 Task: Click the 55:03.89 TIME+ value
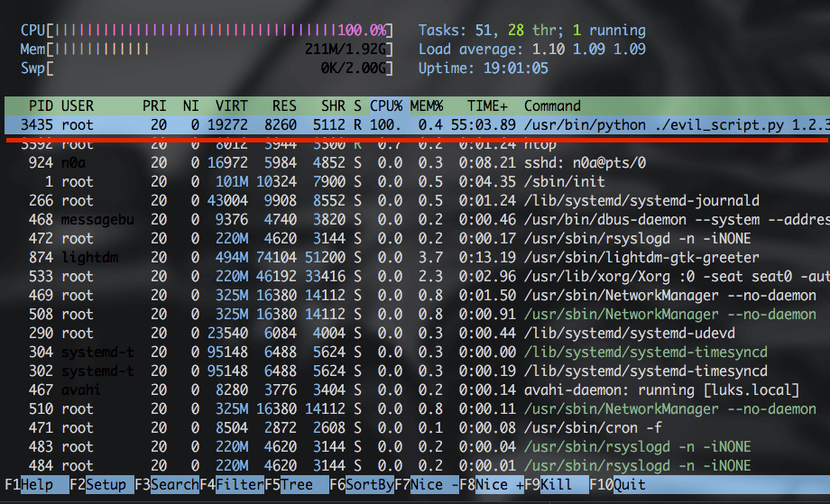(x=484, y=124)
